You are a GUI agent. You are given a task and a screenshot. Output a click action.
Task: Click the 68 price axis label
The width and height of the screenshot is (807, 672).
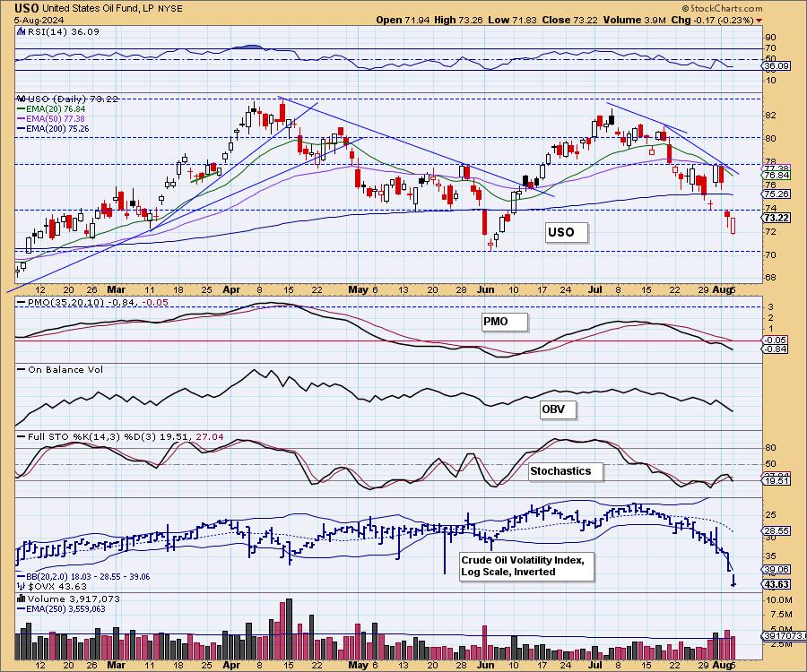(x=770, y=277)
